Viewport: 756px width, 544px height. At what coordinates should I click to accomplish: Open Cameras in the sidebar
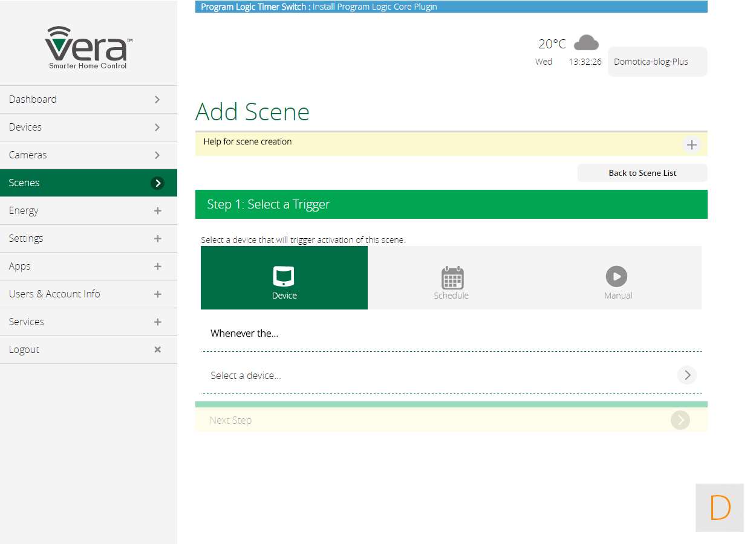click(x=88, y=155)
